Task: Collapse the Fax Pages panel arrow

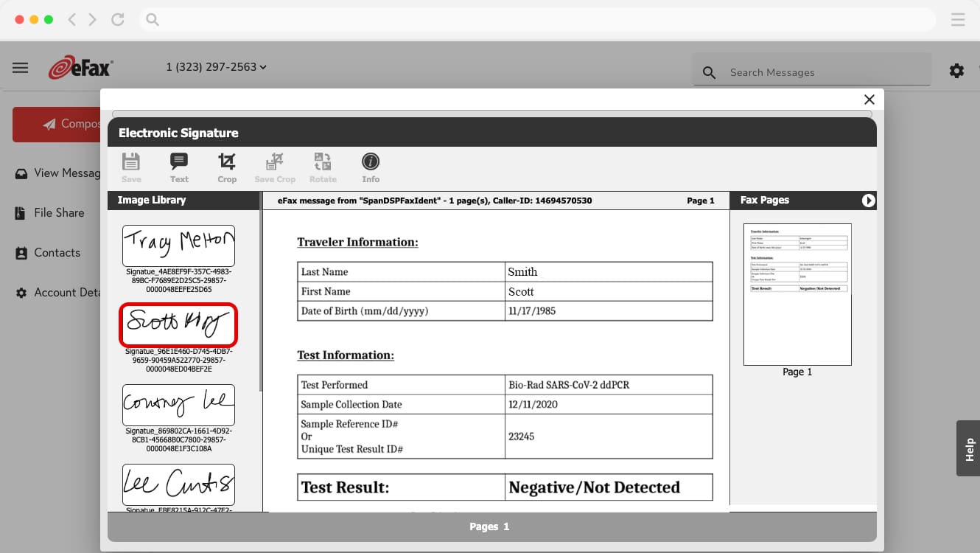Action: point(869,200)
